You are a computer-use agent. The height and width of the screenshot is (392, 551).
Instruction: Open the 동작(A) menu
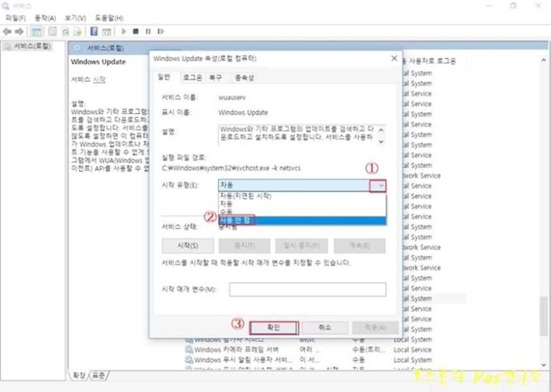pyautogui.click(x=45, y=18)
